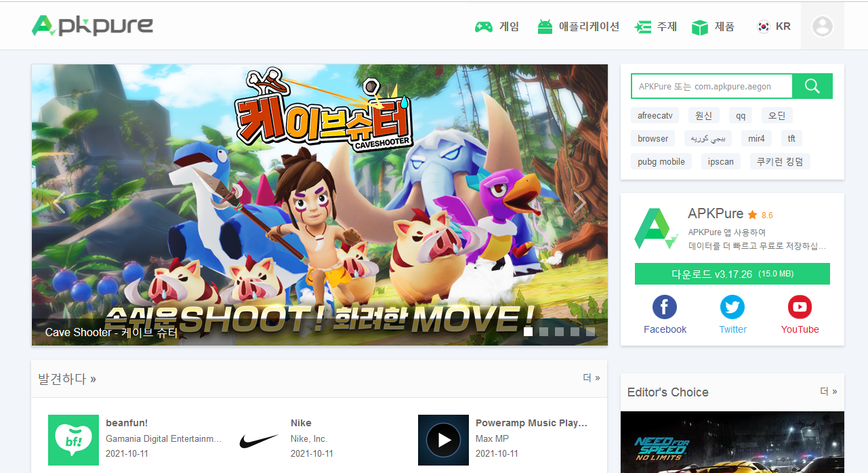Open the 발견하다 » section heading
The image size is (868, 473).
click(x=67, y=379)
